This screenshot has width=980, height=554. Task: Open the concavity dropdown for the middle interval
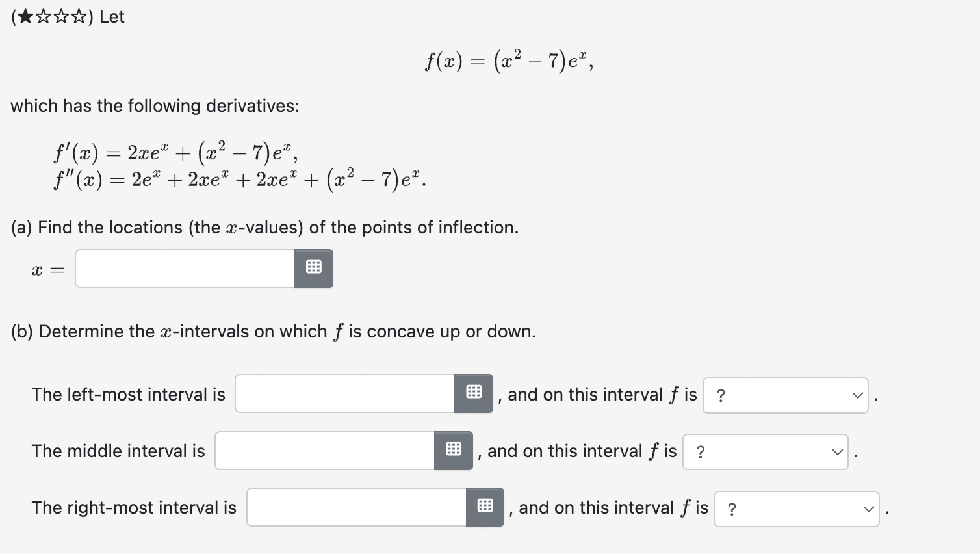click(766, 451)
